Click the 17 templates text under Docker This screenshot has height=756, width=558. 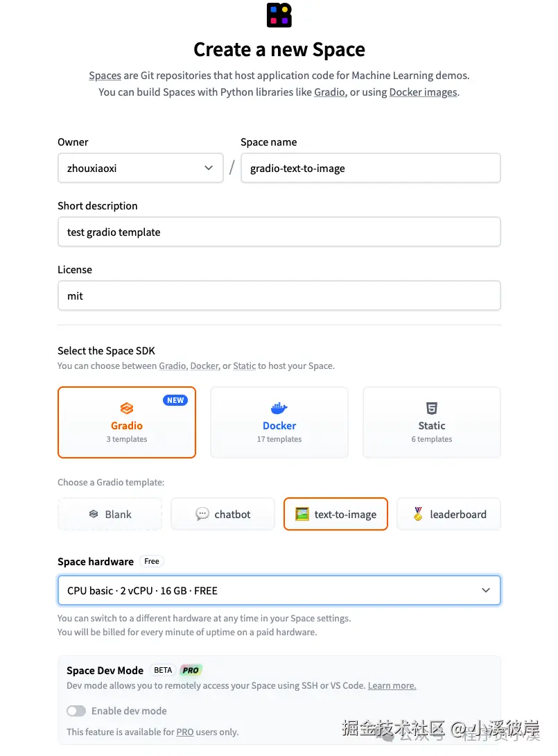279,439
